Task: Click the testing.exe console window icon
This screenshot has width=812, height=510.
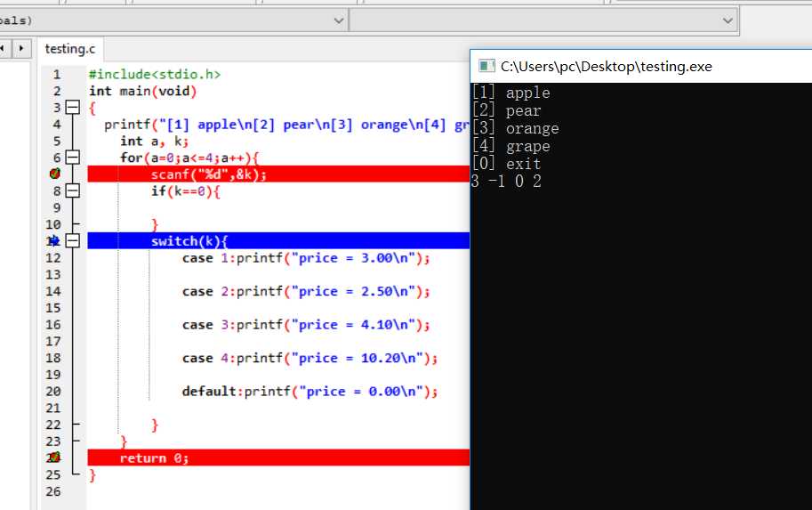Action: 486,66
